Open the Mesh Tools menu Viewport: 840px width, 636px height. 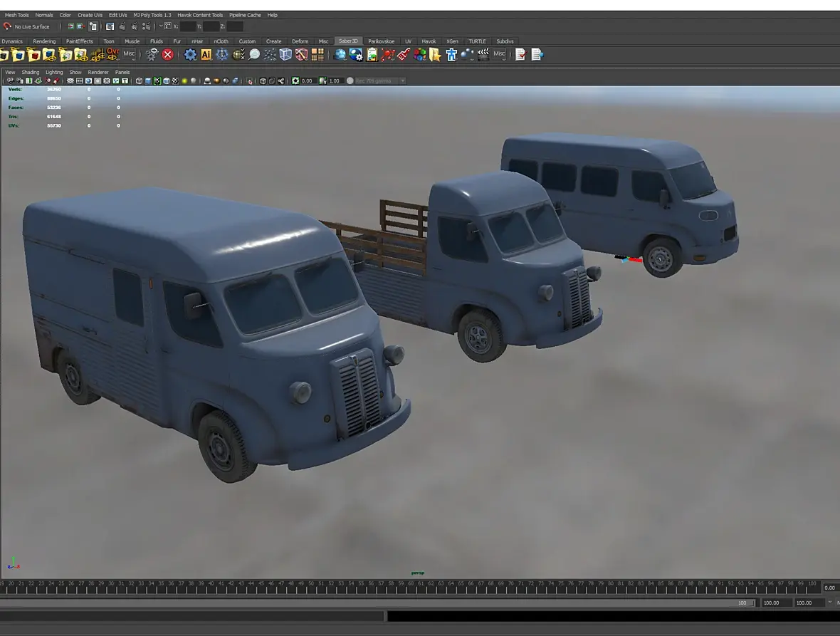(17, 15)
